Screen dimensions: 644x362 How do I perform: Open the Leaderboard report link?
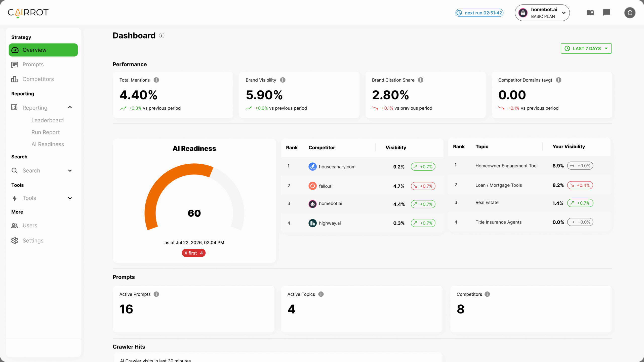(x=48, y=120)
